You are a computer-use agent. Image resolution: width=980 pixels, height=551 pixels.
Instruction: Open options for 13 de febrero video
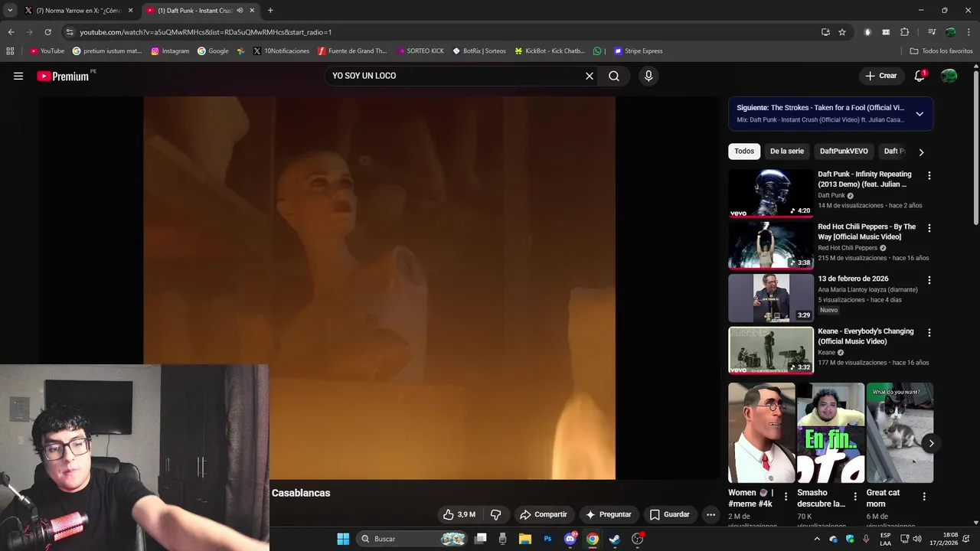tap(929, 280)
